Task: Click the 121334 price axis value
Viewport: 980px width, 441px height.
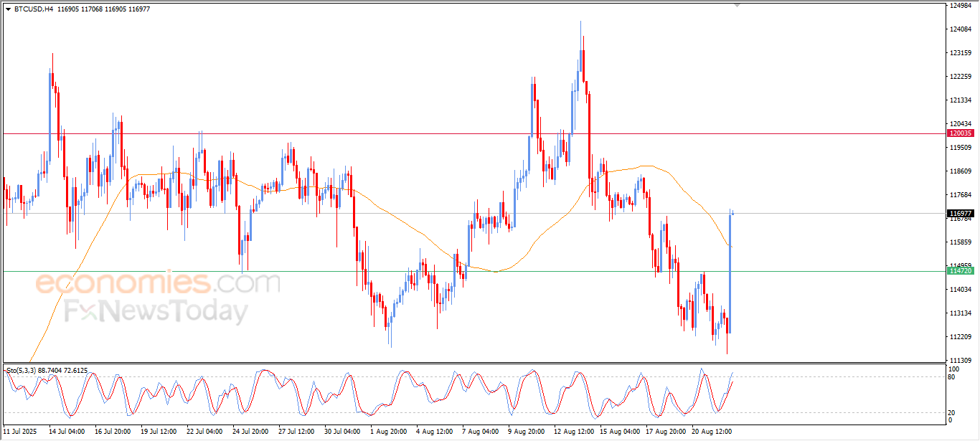Action: click(x=961, y=100)
